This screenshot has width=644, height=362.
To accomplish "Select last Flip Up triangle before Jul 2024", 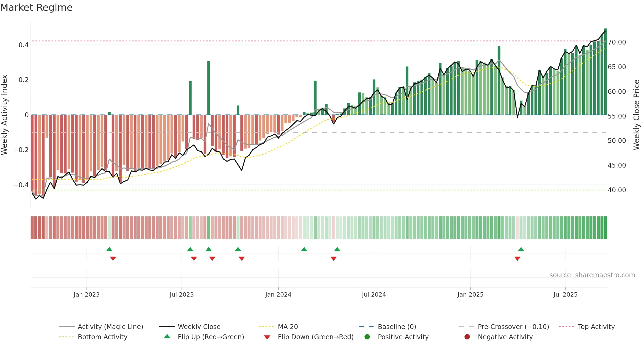I will point(337,249).
